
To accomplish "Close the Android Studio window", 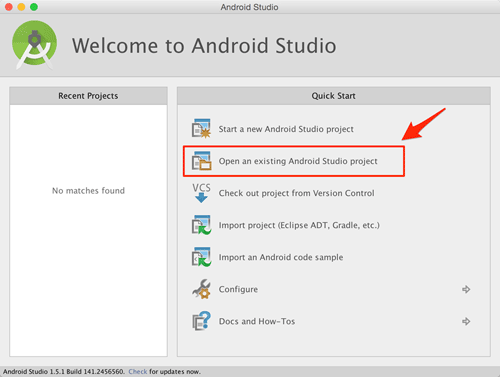I will pyautogui.click(x=9, y=7).
